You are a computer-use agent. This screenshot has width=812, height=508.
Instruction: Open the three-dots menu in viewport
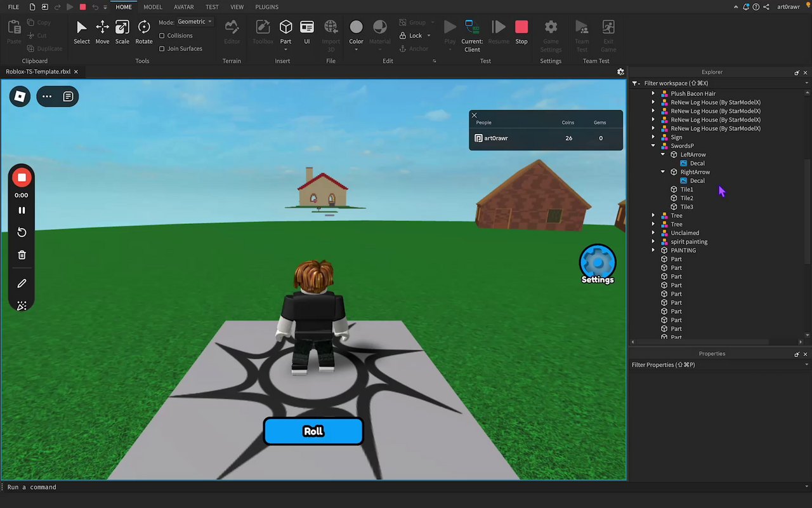tap(47, 97)
